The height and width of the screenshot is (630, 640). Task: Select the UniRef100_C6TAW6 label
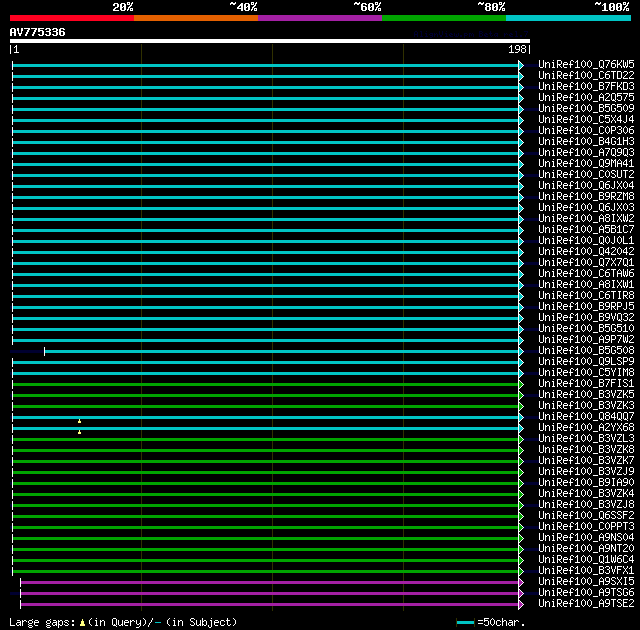point(586,274)
